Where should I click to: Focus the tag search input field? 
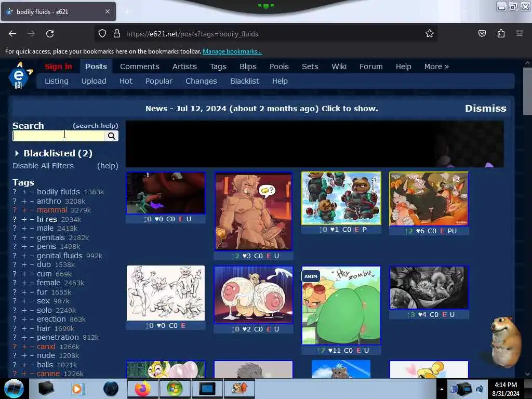tap(59, 136)
